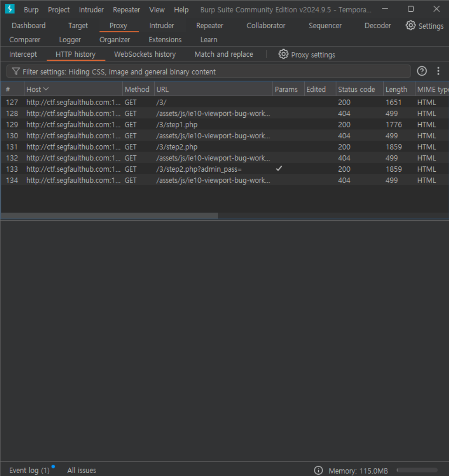Screen dimensions: 449x476
Task: Open the Comparer tab
Action: point(24,39)
